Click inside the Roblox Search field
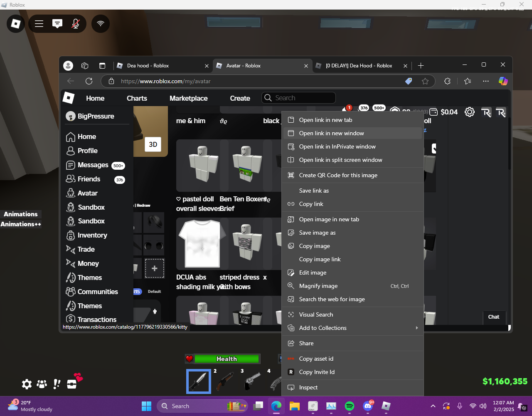 [x=298, y=98]
